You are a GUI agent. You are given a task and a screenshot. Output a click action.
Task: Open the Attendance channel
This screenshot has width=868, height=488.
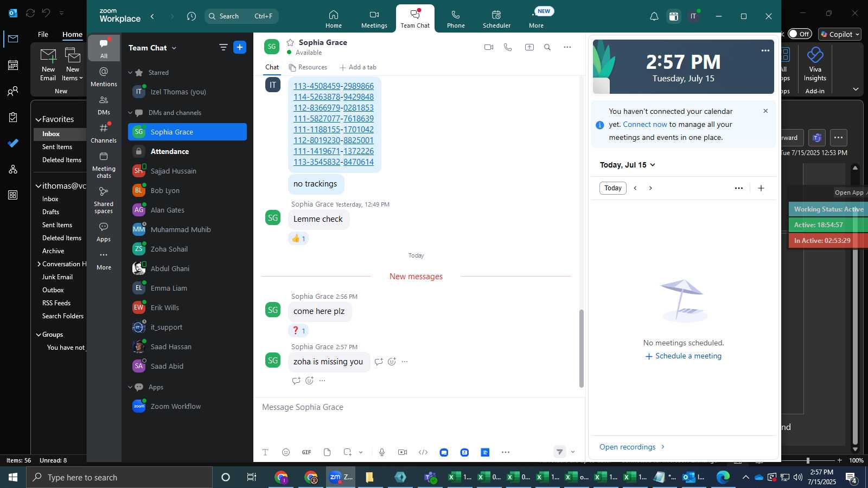[x=187, y=151]
